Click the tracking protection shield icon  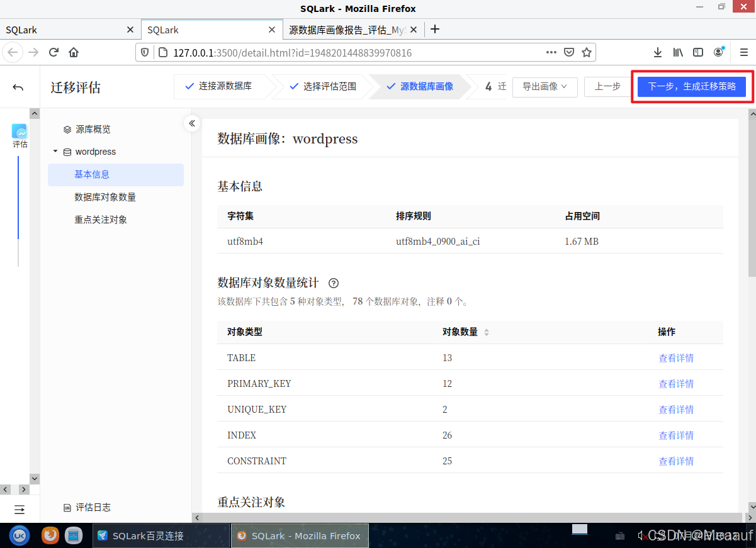click(144, 53)
